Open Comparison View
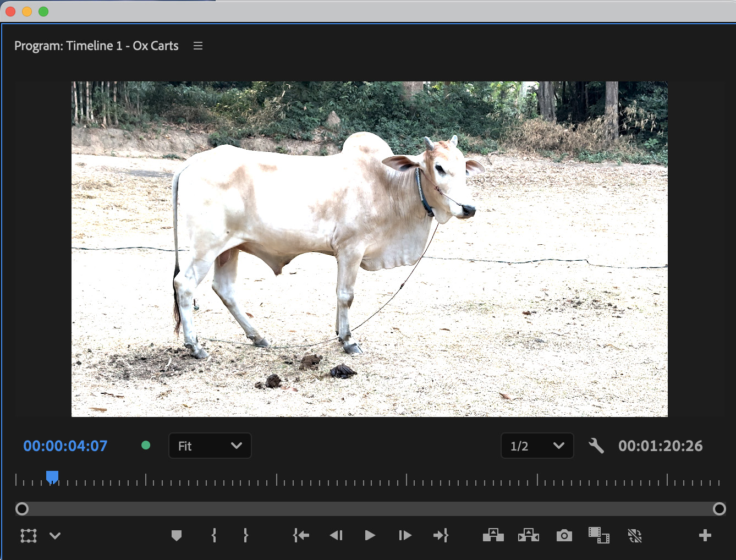The width and height of the screenshot is (736, 560). [x=599, y=535]
